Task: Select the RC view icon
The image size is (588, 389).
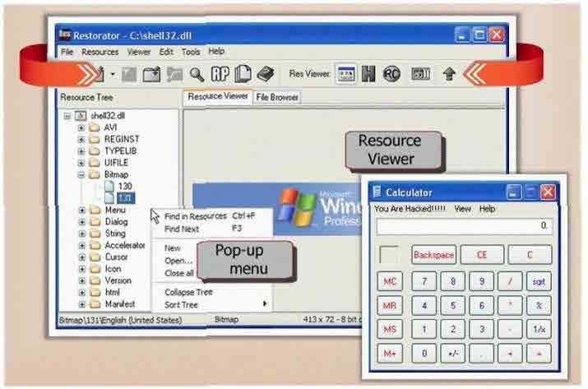Action: [391, 74]
